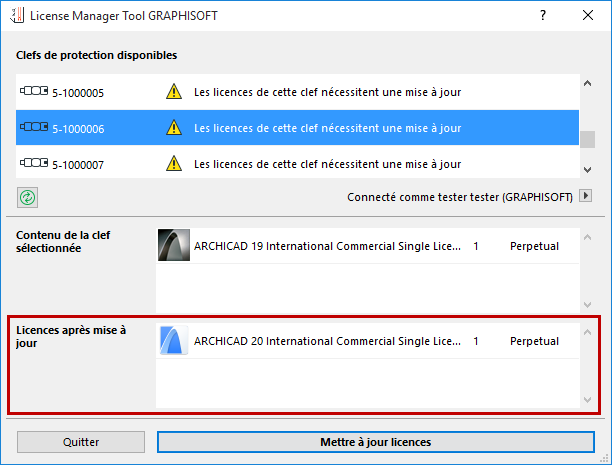612x465 pixels.
Task: Click Licences après mise à jour label
Action: click(71, 337)
